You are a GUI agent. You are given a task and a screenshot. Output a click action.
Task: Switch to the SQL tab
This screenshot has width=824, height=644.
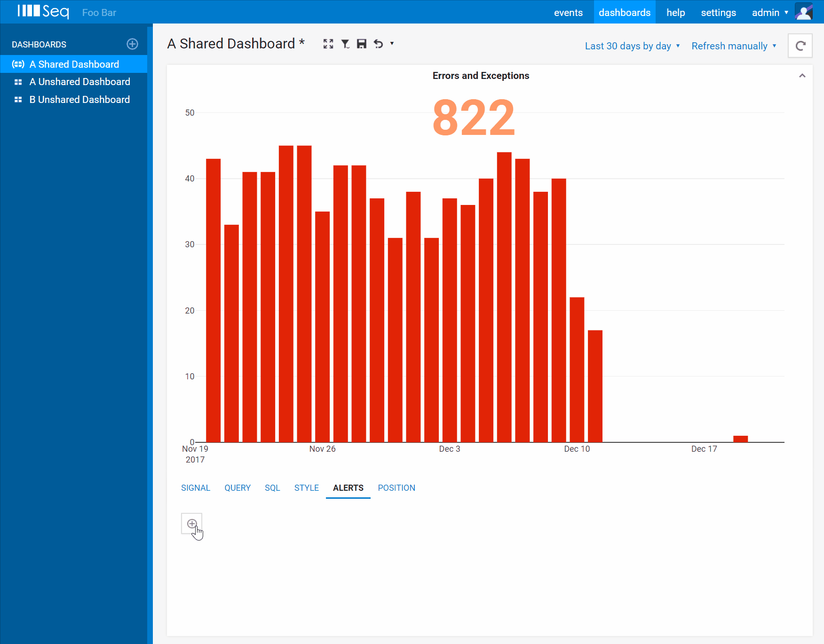click(272, 487)
